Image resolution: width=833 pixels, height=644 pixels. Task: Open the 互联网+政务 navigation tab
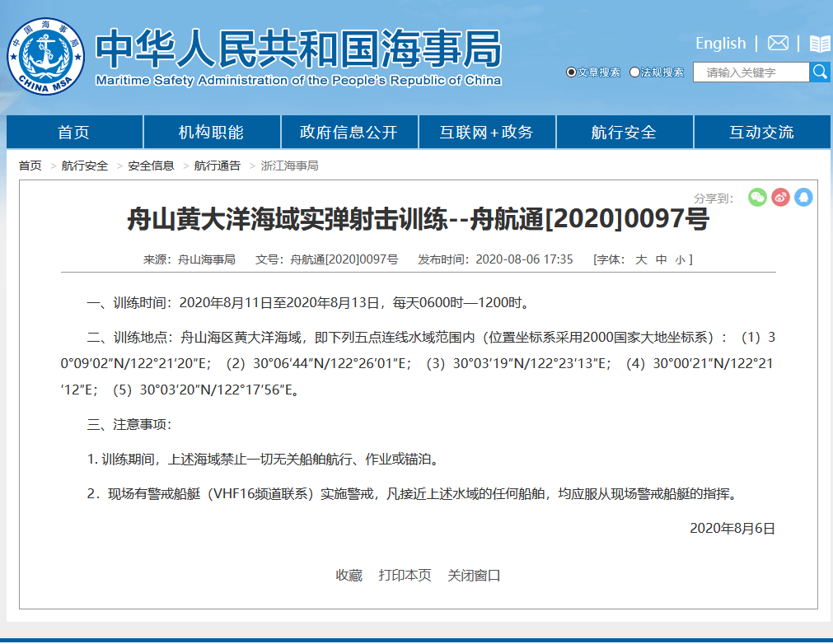click(x=487, y=132)
